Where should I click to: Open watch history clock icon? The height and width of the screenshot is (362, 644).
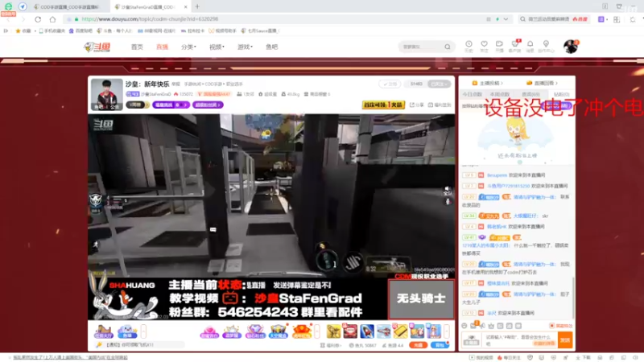coord(469,46)
